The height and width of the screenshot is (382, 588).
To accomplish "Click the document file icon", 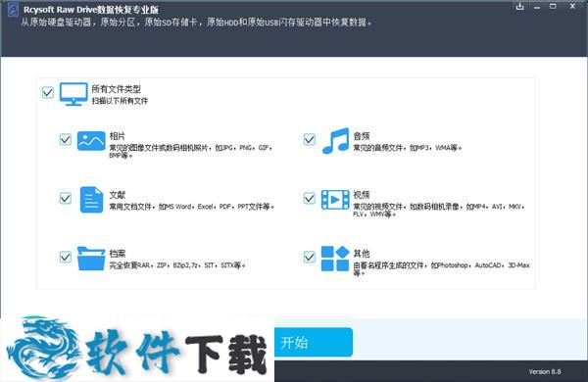I will coord(91,200).
